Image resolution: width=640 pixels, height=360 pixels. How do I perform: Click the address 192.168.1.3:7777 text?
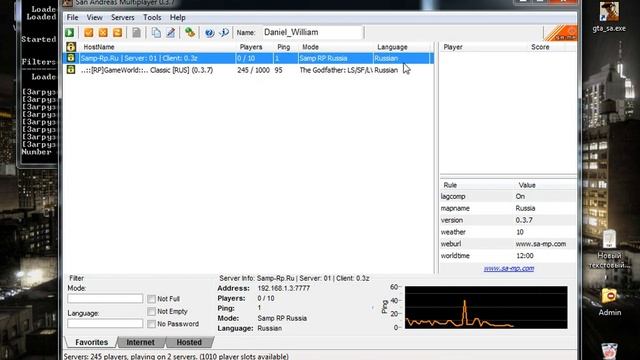[x=284, y=288]
